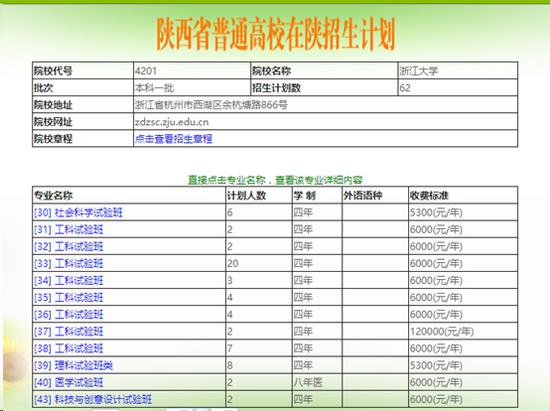Click the 专业名称 column header
The height and width of the screenshot is (411, 550).
coord(53,195)
